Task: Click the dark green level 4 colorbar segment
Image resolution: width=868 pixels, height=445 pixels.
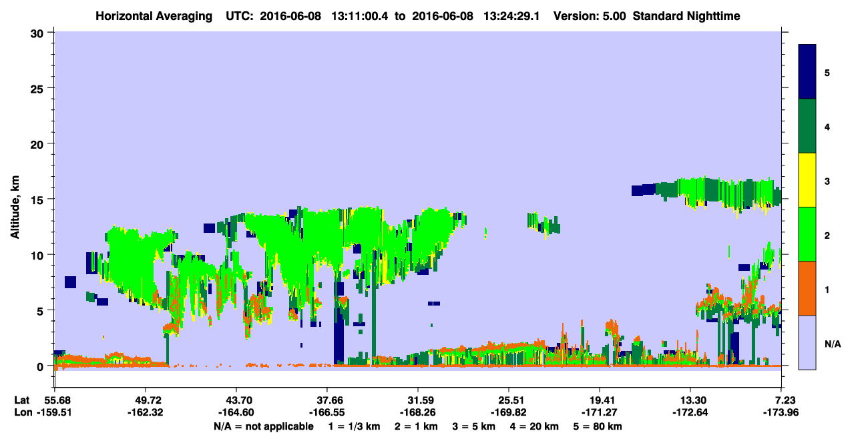Action: pos(807,126)
